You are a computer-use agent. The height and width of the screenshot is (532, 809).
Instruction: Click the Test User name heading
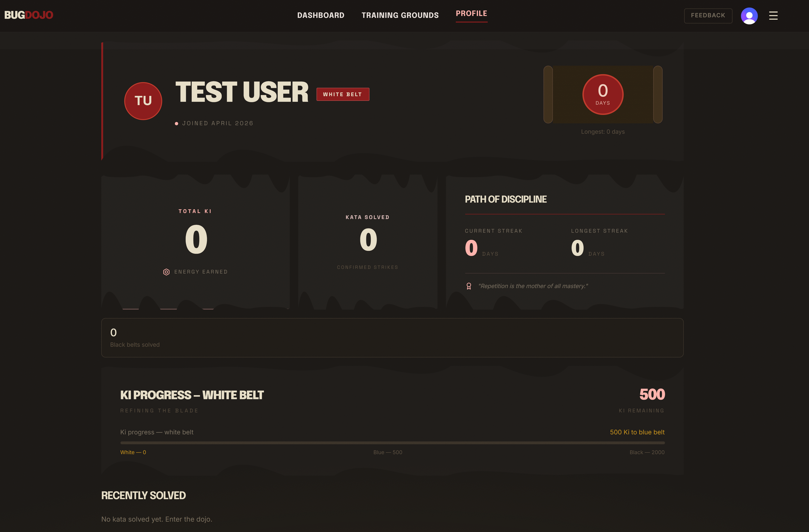[242, 92]
